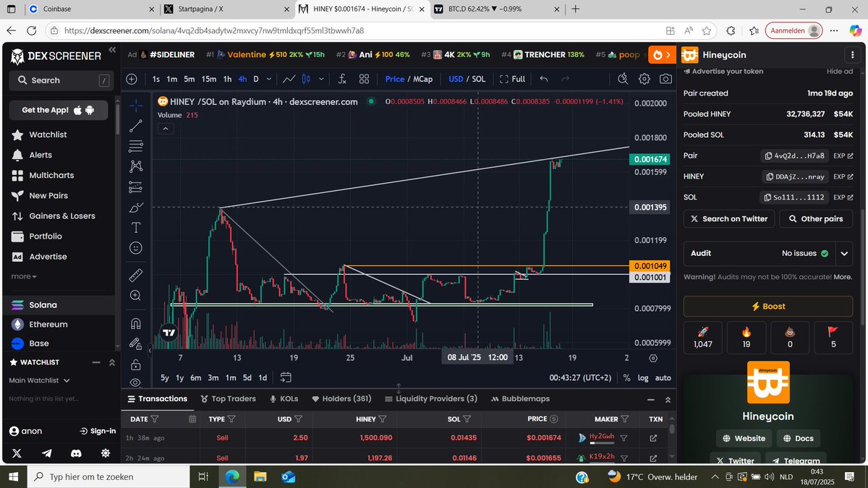Set chart range to 5d
Viewport: 868px width, 488px height.
tap(247, 377)
